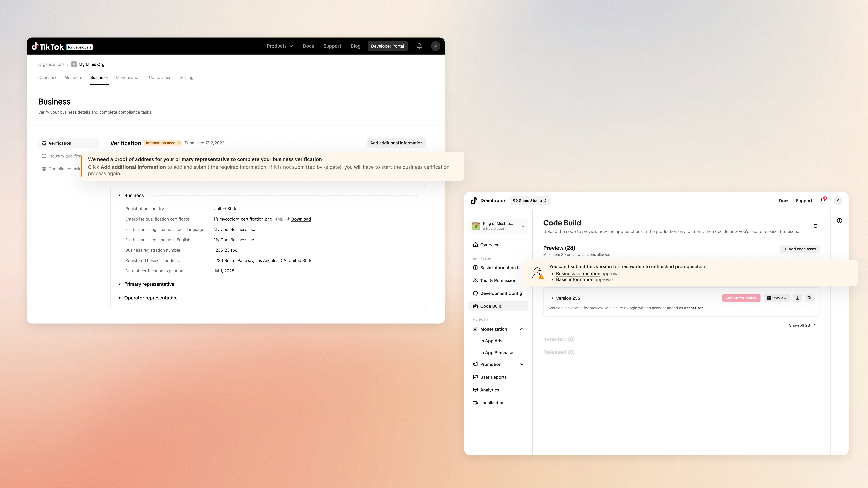
Task: Click the Developer Portal button
Action: click(388, 46)
